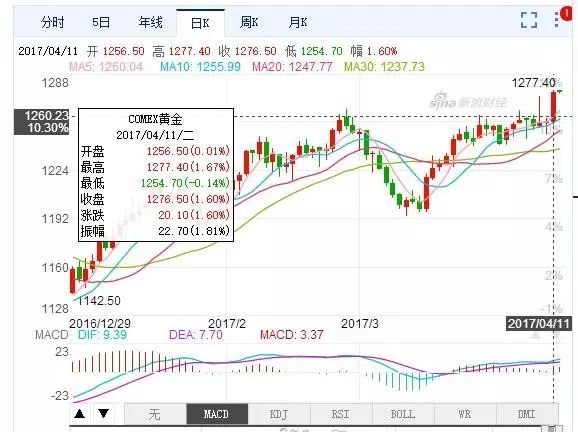This screenshot has width=578, height=432.
Task: Click the MA30: 1237.73 legend
Action: (384, 67)
